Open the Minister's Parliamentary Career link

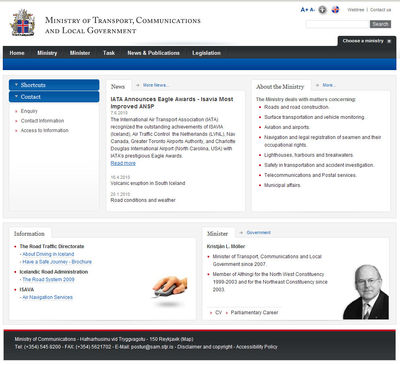pos(254,312)
